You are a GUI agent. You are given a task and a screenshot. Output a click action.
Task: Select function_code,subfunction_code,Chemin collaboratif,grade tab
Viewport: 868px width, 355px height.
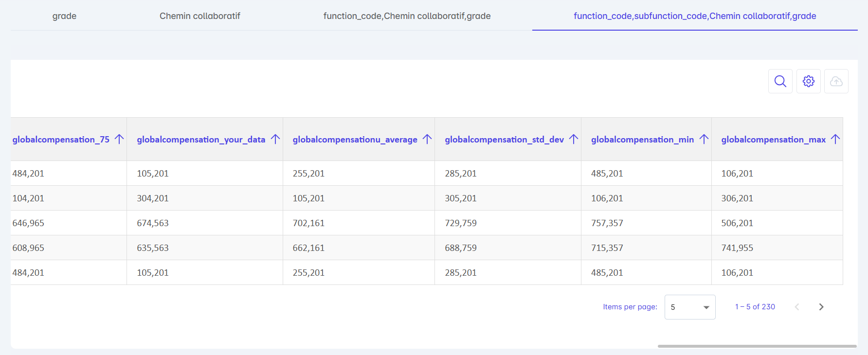click(694, 16)
